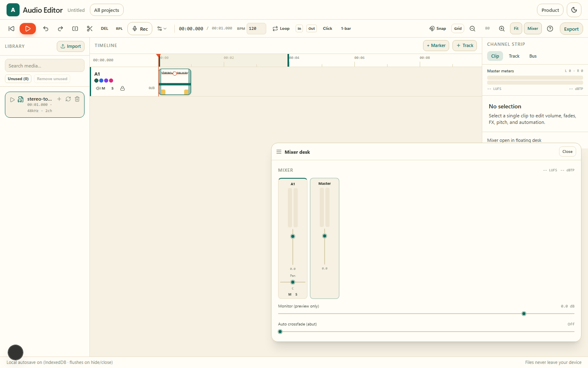
Task: Zoom in the timeline
Action: click(502, 29)
